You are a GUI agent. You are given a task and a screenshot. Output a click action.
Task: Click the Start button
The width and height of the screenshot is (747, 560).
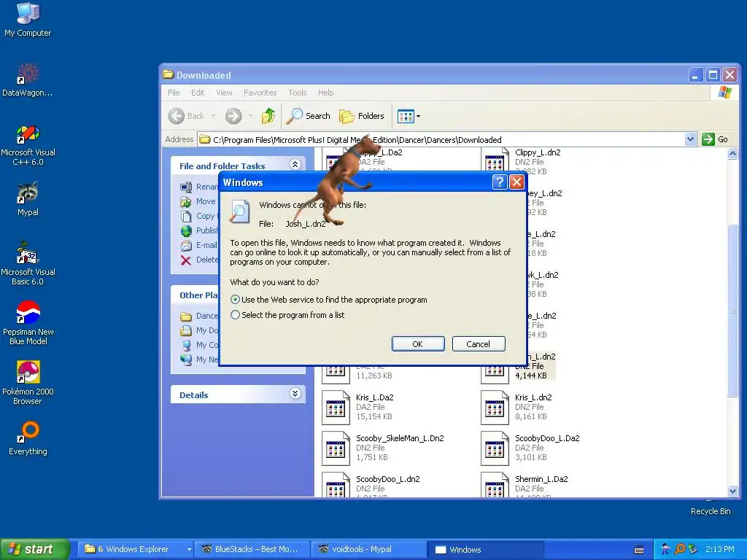35,549
